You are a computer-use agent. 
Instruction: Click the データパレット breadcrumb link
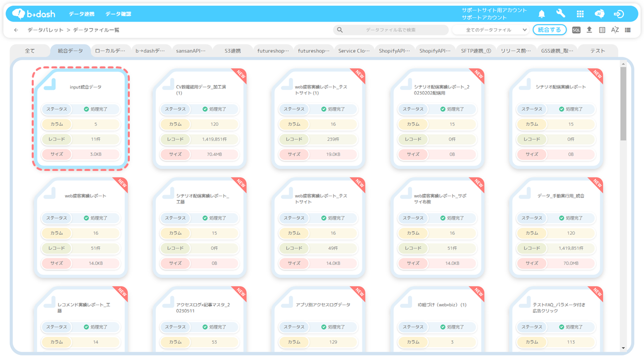tap(45, 30)
